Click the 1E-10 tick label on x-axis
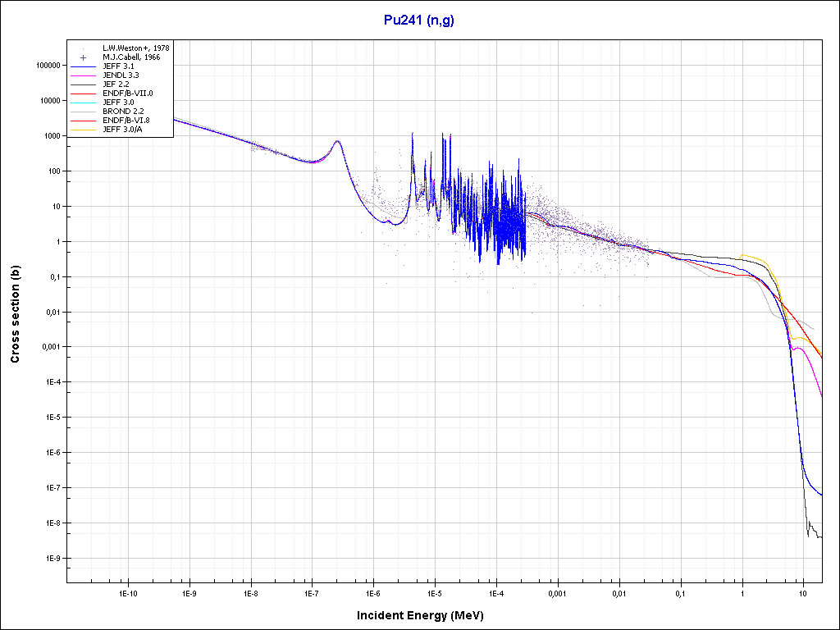Screen dimensions: 840x630 [127, 592]
